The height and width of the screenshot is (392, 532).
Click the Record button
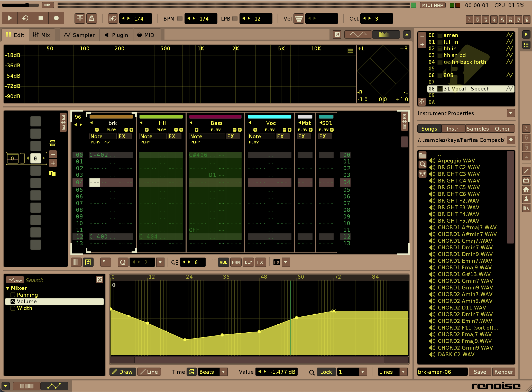pyautogui.click(x=56, y=18)
